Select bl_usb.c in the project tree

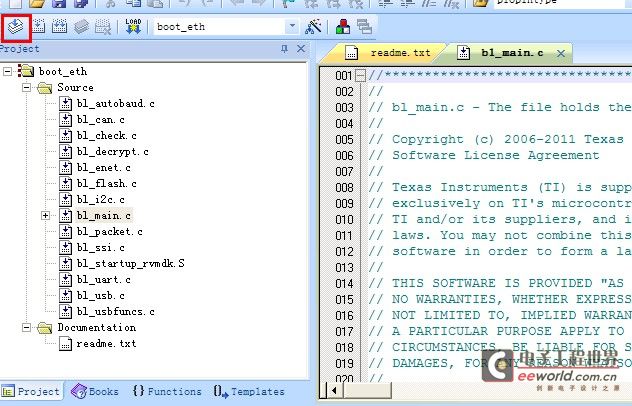click(x=100, y=296)
